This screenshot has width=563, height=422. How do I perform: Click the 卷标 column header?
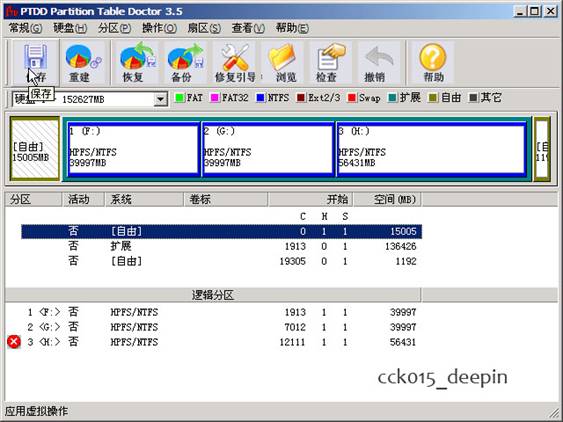226,199
